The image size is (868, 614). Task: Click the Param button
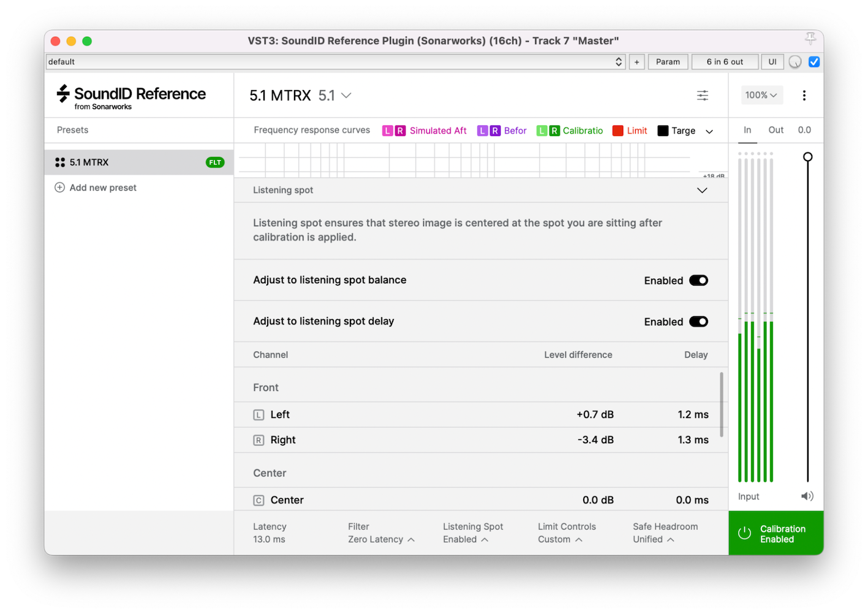coord(668,62)
